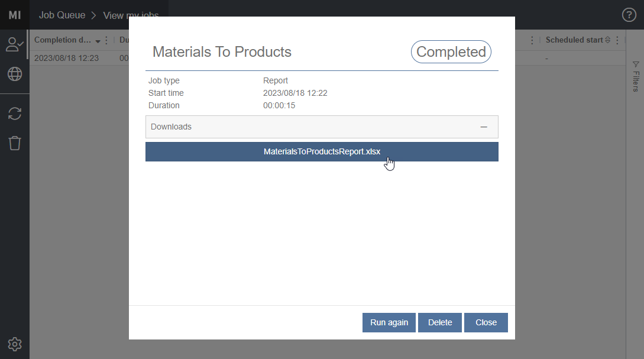The height and width of the screenshot is (359, 644).
Task: Click the Delete button
Action: point(440,322)
